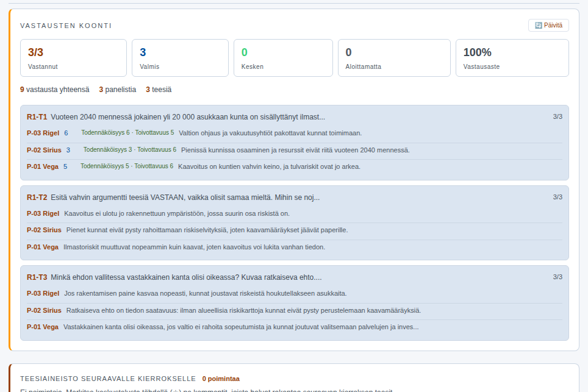Select P-01 Vega beside 'Ilmastoriskit muuttuvat' comment
Image resolution: width=588 pixels, height=392 pixels.
coord(42,247)
